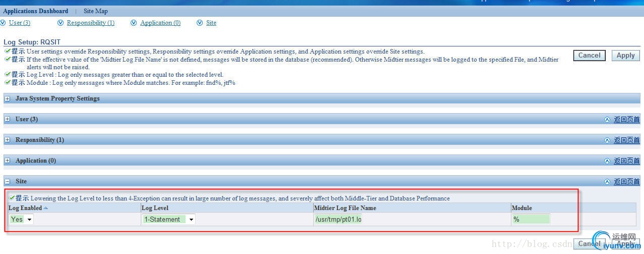Screen dimensions: 644x254
Task: Click up-arrow icon in Site section header
Action: pos(607,182)
